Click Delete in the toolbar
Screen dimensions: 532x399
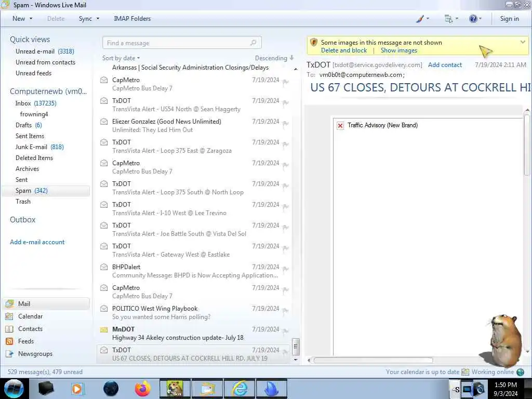click(x=56, y=19)
